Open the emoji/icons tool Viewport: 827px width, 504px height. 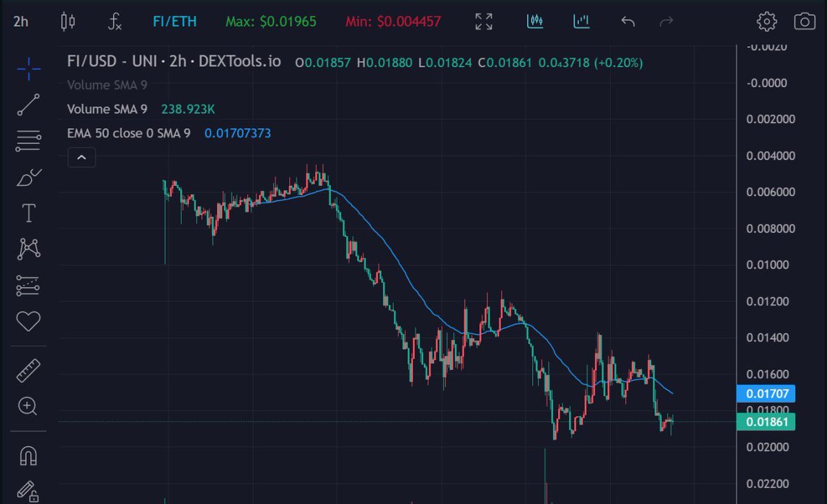click(x=28, y=319)
